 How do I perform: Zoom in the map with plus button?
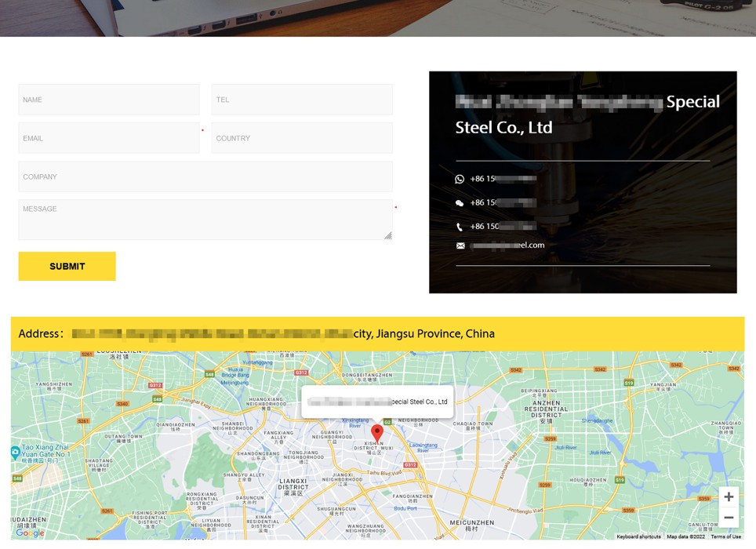729,497
